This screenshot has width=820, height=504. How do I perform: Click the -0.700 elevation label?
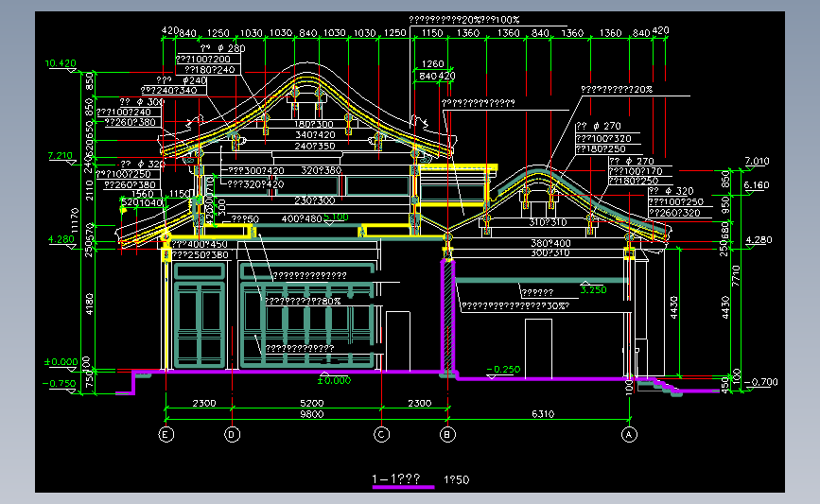(761, 382)
